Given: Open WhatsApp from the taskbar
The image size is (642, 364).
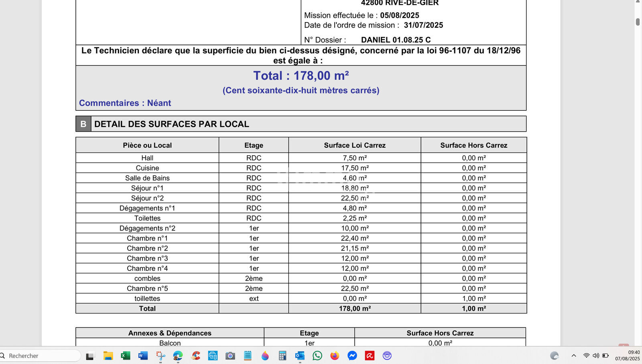Looking at the screenshot, I should (317, 356).
